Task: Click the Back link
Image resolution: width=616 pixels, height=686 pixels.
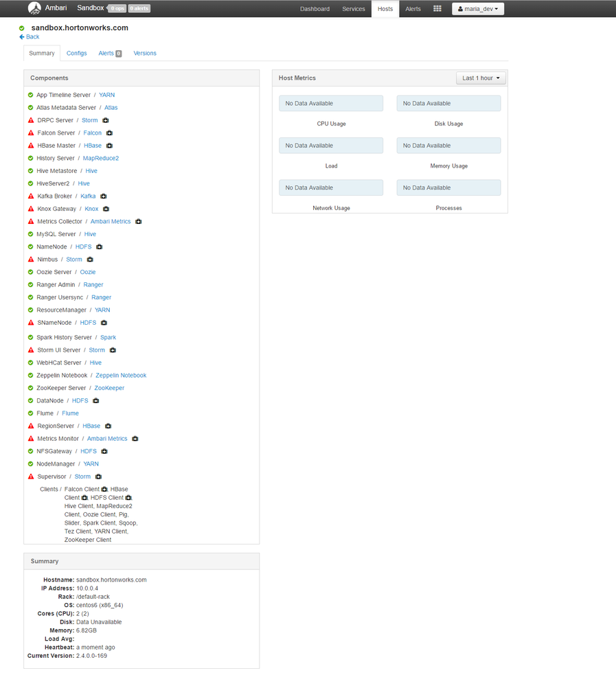Action: (30, 37)
